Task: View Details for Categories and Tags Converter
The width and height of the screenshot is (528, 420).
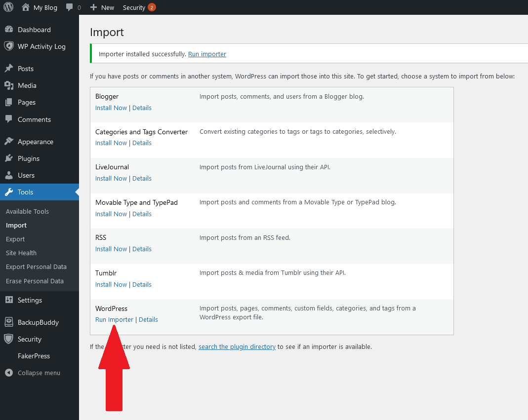Action: 142,143
